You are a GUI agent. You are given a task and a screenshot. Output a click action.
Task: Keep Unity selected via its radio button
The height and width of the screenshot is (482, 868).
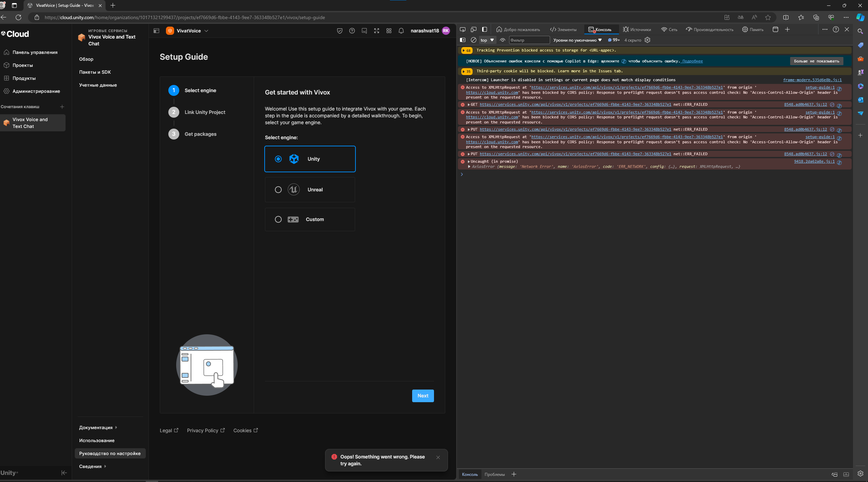point(278,159)
